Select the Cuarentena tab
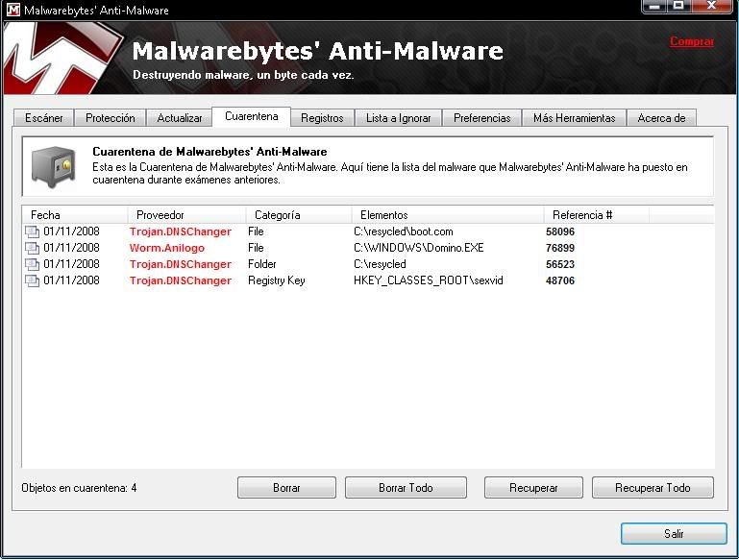This screenshot has height=560, width=739. (x=252, y=116)
